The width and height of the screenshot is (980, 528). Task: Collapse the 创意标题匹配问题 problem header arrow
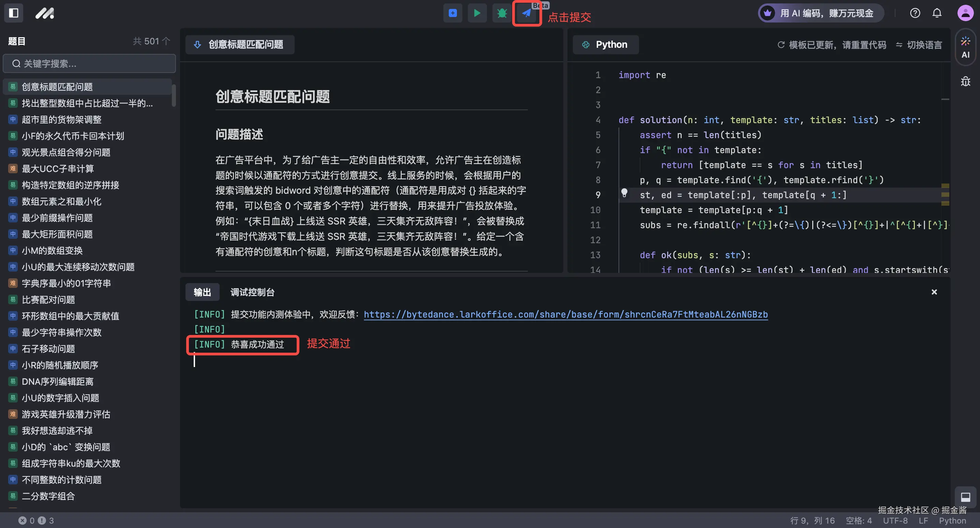[x=197, y=45]
